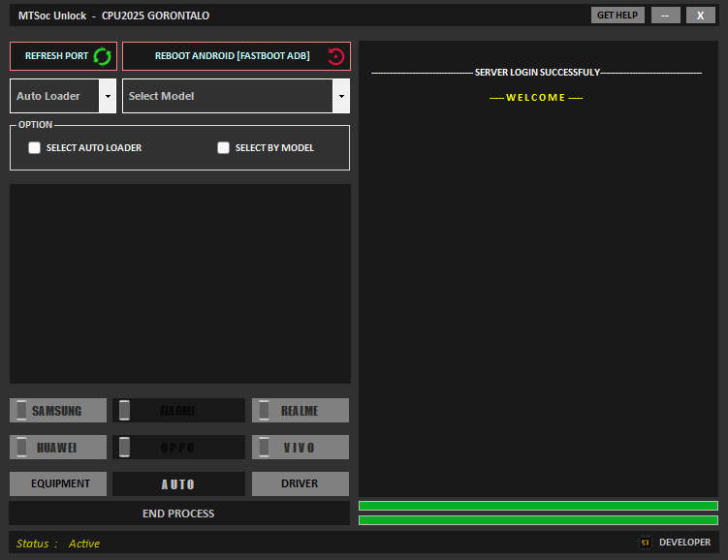Viewport: 728px width, 560px height.
Task: Click SERVER LOGIN SUCCESSFULY log line
Action: click(537, 73)
